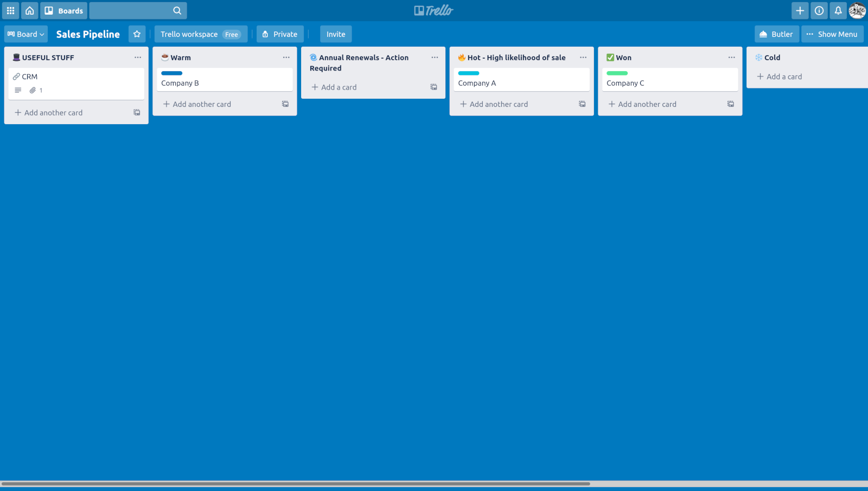Open the user profile avatar

[857, 11]
